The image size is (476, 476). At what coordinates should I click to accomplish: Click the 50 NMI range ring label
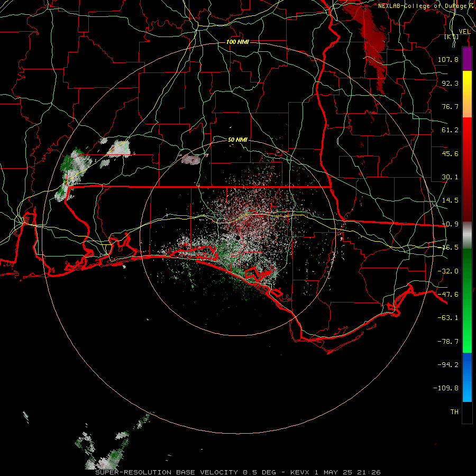coord(237,140)
